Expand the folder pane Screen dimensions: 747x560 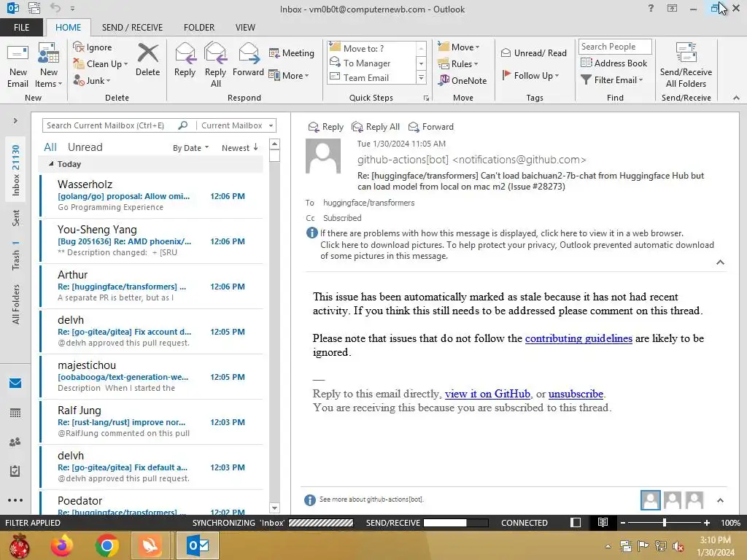point(15,121)
